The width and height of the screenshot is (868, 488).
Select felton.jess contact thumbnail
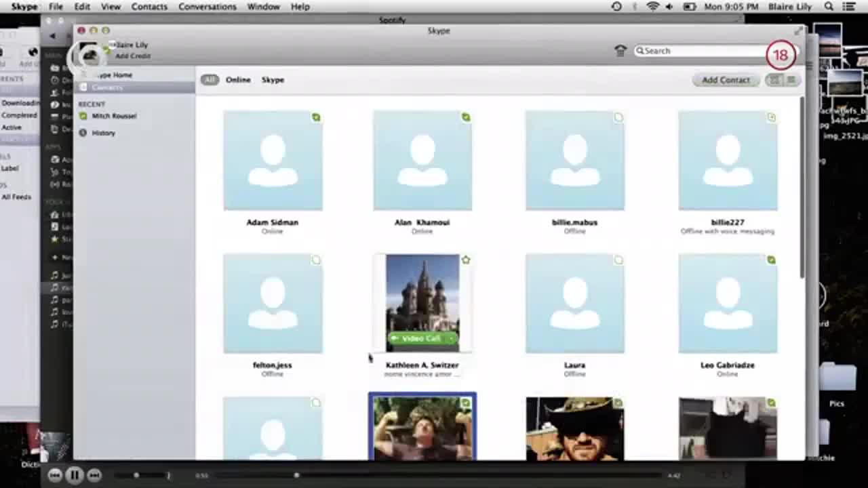[x=273, y=304]
